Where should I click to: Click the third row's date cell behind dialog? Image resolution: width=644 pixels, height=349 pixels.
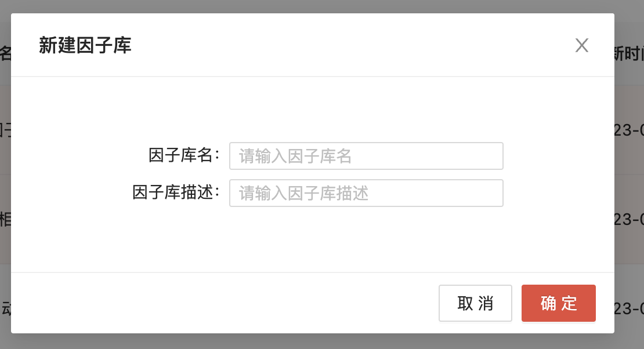pos(629,308)
